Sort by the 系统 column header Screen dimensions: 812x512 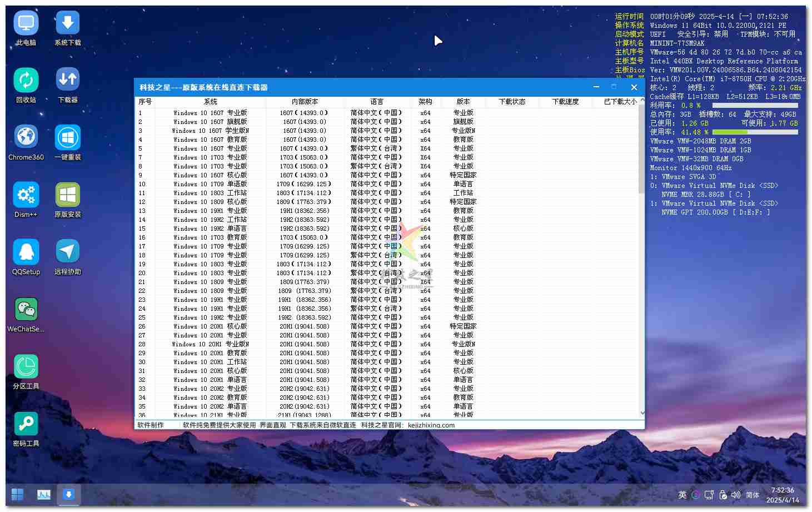210,102
